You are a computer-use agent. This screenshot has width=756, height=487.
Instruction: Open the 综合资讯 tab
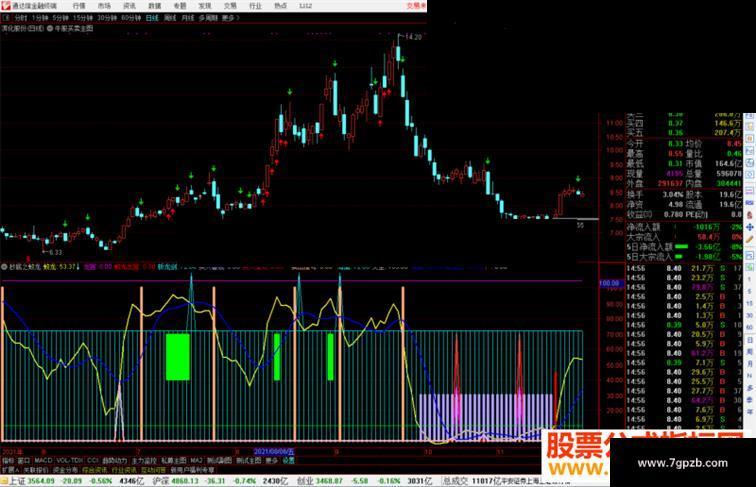pos(94,470)
